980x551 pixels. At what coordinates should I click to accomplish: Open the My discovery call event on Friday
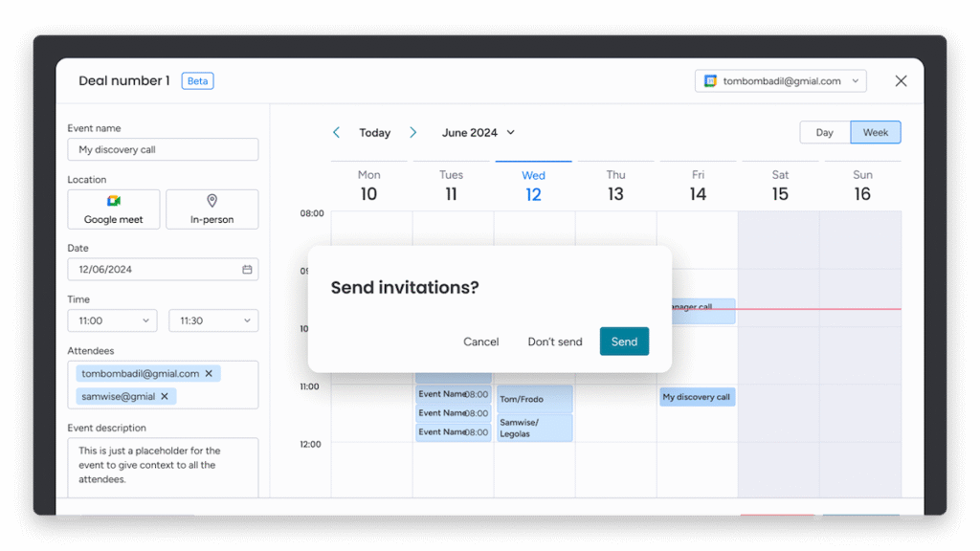[697, 397]
